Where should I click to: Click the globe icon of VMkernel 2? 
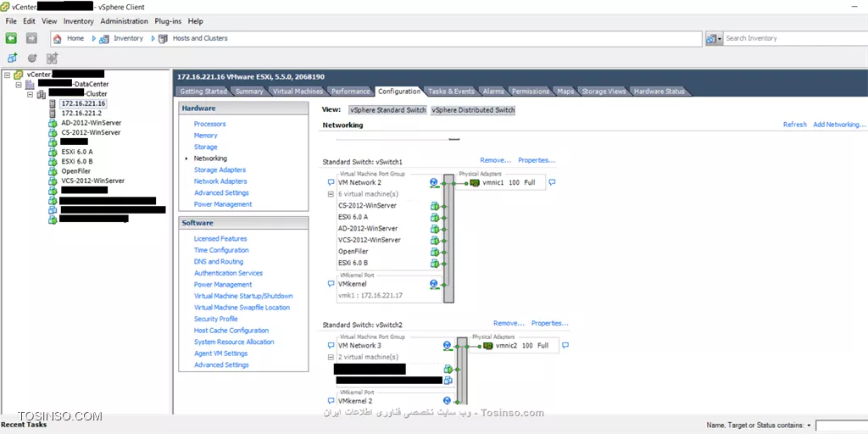pyautogui.click(x=447, y=401)
